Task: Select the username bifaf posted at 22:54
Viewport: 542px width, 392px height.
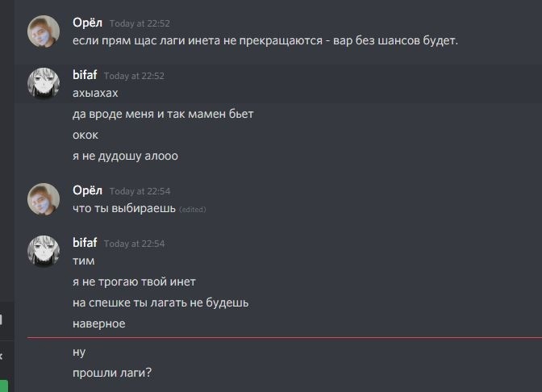Action: (85, 242)
